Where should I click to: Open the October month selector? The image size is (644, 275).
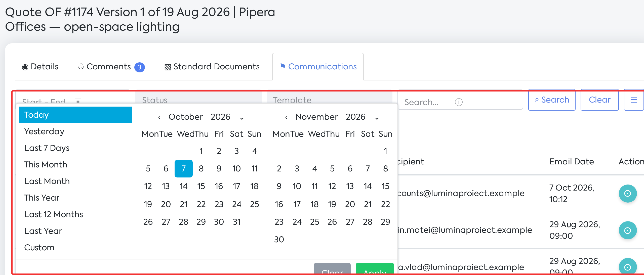click(x=186, y=117)
